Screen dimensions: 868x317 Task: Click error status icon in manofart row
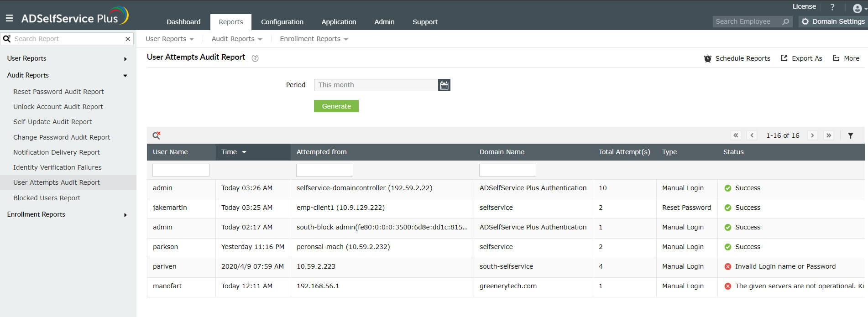728,286
